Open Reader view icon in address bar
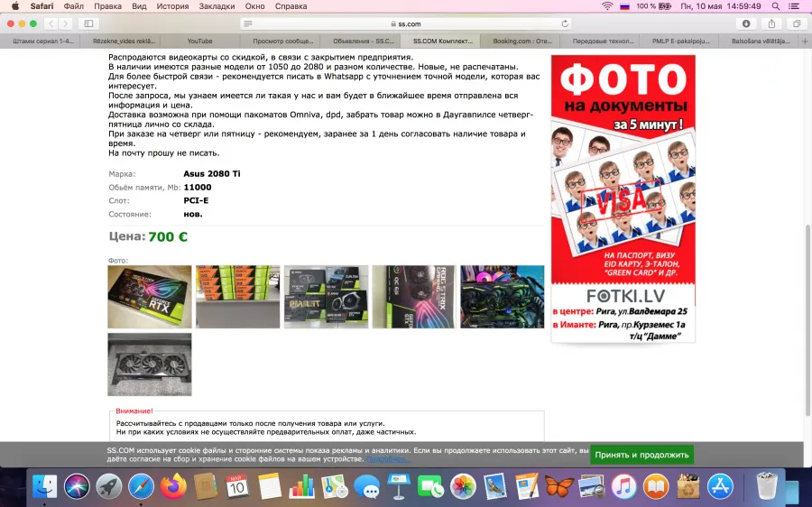Viewport: 812px width, 507px height. pyautogui.click(x=248, y=23)
